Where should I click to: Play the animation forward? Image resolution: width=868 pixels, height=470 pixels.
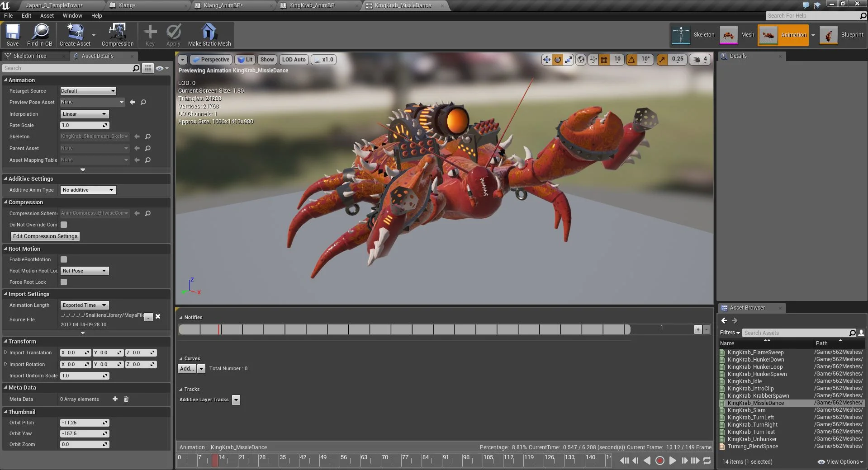click(673, 461)
